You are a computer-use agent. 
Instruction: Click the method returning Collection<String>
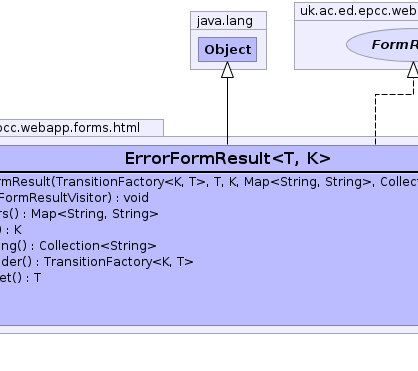(x=78, y=246)
